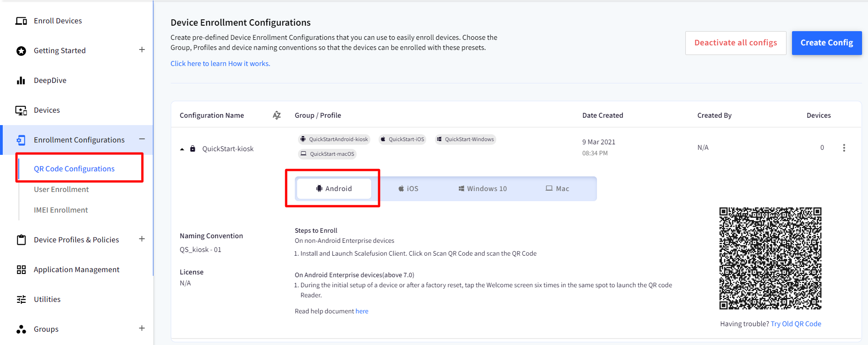This screenshot has width=868, height=345.
Task: Open Try Old QR Code link
Action: 796,324
